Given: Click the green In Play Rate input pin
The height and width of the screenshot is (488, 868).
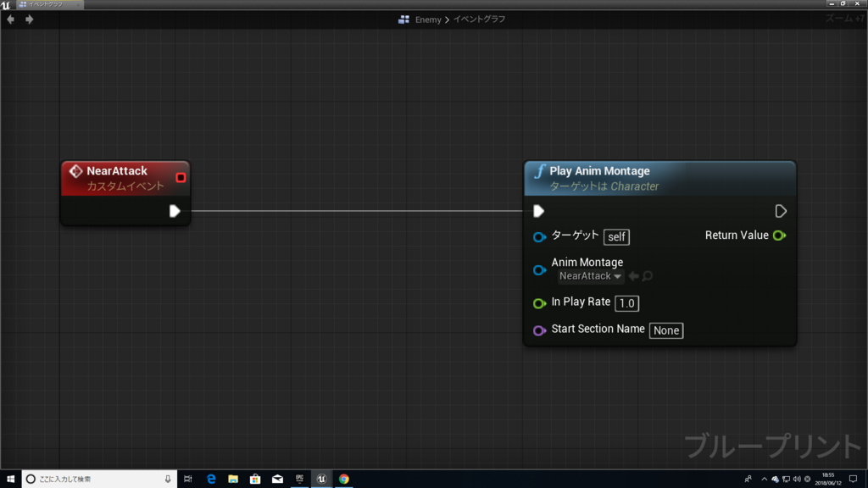Looking at the screenshot, I should [539, 303].
